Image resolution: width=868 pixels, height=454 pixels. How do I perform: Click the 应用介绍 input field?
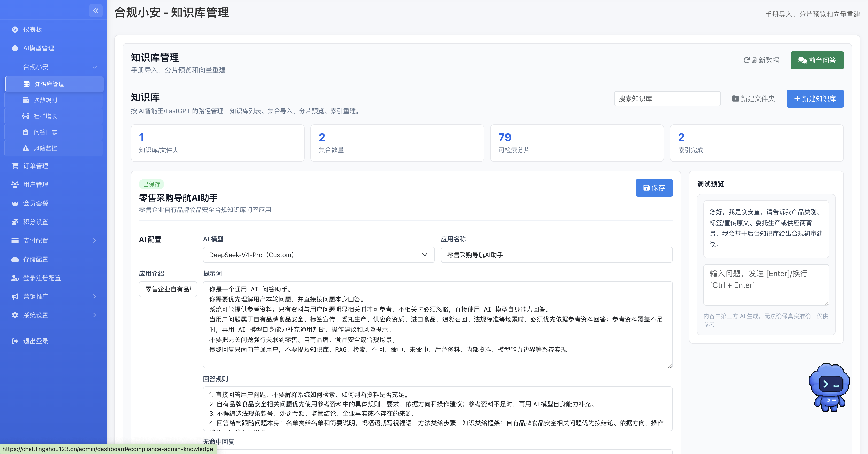coord(168,289)
